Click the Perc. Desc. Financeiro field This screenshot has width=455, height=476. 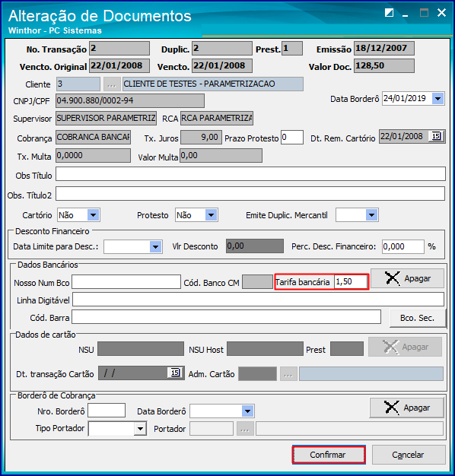pos(403,247)
